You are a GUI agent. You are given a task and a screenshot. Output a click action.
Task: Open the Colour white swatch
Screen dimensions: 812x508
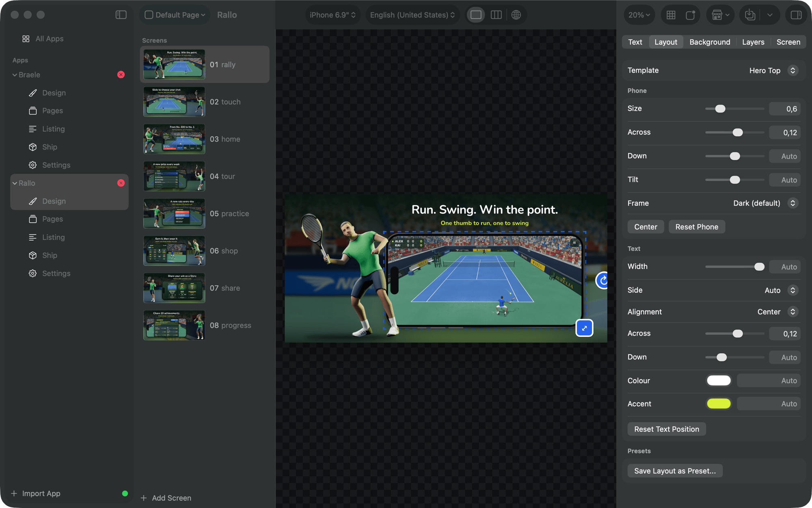click(x=719, y=381)
